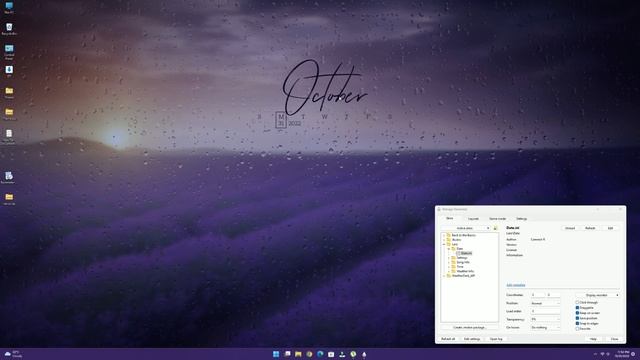Open the Transparency dropdown
This screenshot has height=360, width=640.
click(x=545, y=319)
